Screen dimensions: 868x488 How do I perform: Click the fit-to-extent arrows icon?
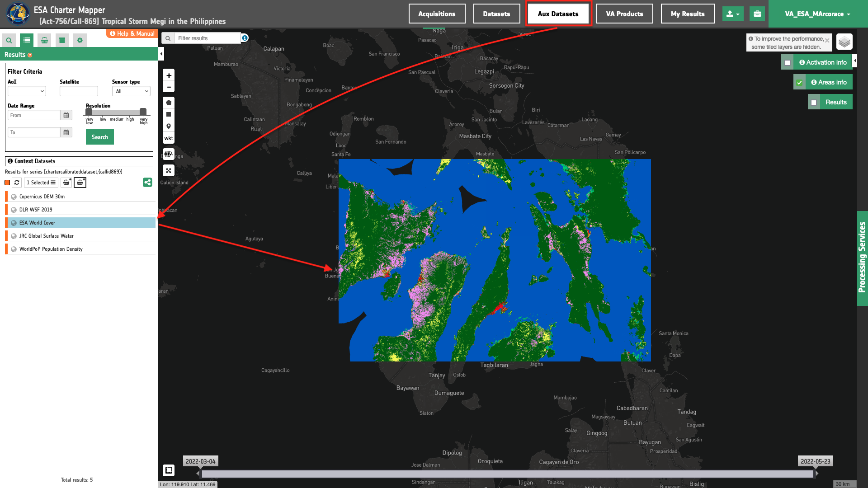coord(169,171)
